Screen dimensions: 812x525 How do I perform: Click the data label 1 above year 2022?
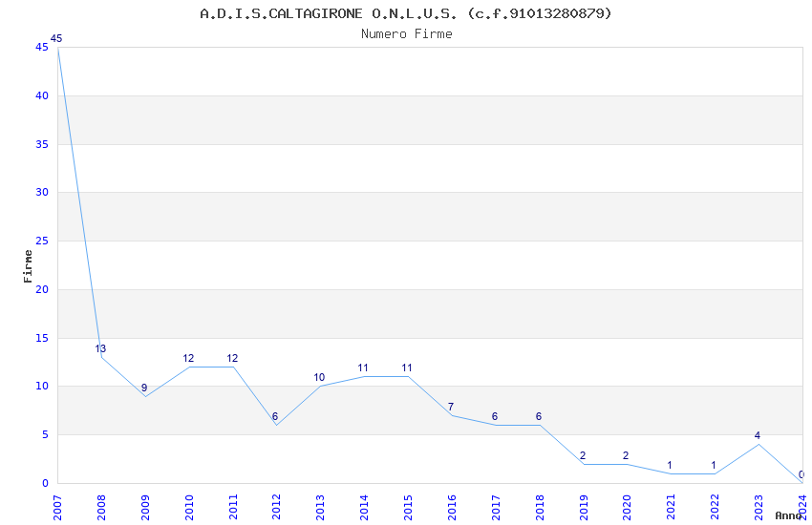714,465
